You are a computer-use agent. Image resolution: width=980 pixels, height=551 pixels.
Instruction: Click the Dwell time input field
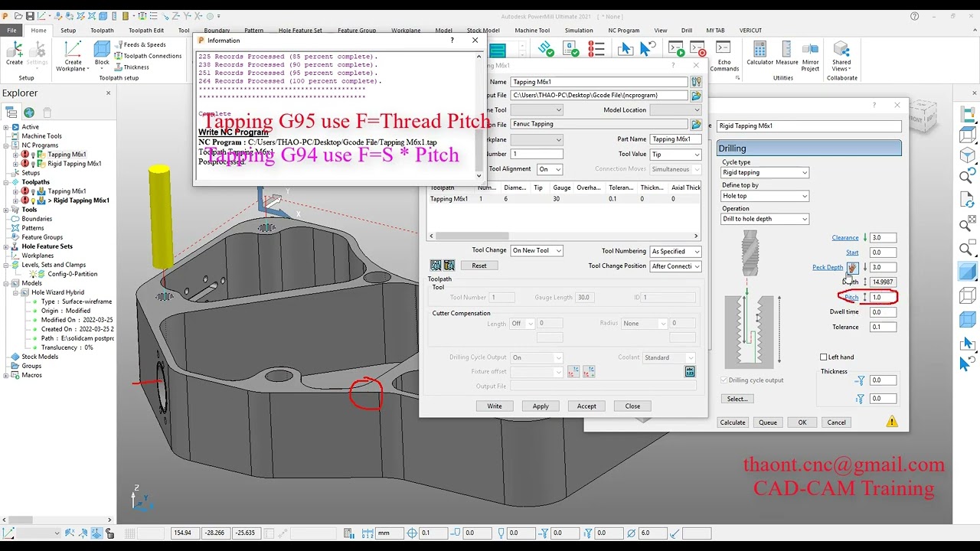pos(883,312)
